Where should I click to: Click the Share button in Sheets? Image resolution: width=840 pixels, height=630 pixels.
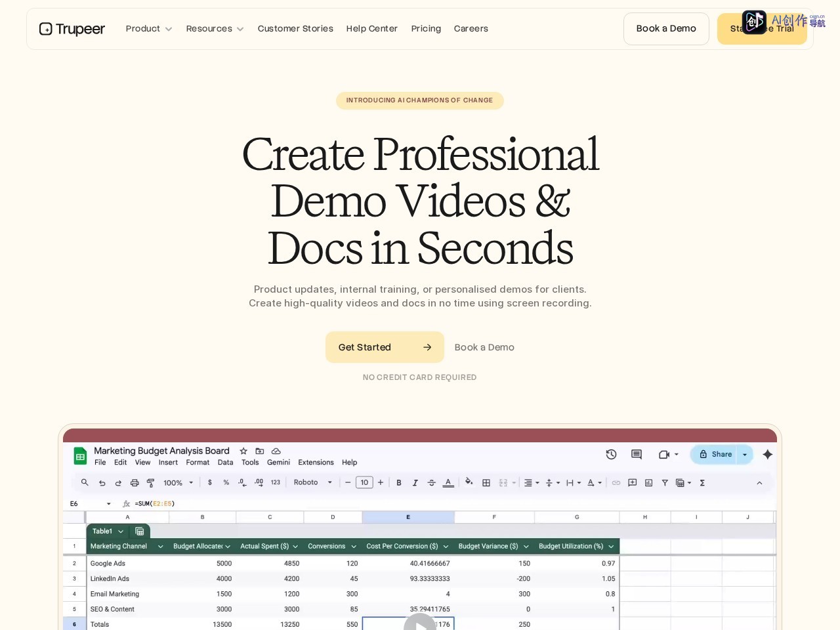point(715,454)
